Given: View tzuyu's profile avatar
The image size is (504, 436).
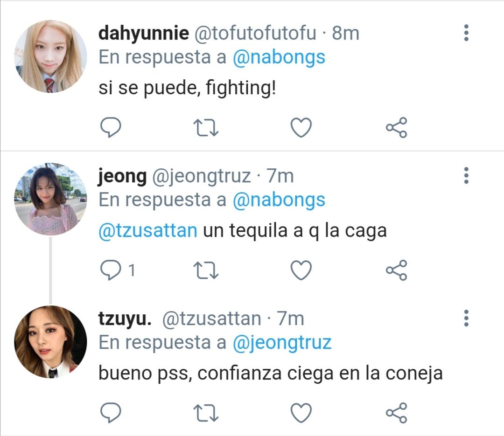Looking at the screenshot, I should pos(50,342).
